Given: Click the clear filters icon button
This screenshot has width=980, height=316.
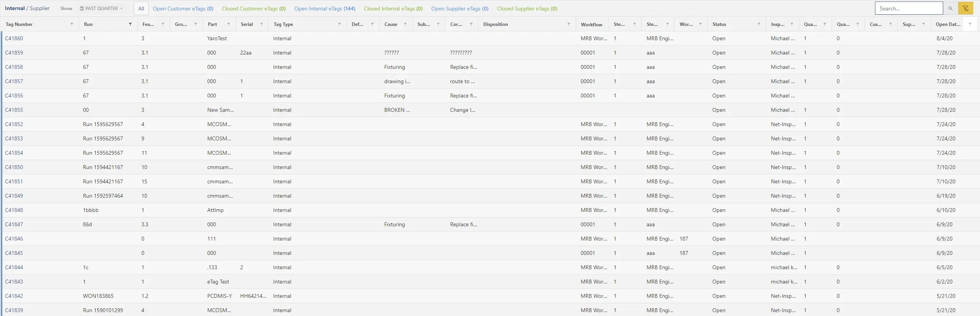Looking at the screenshot, I should pos(966,9).
